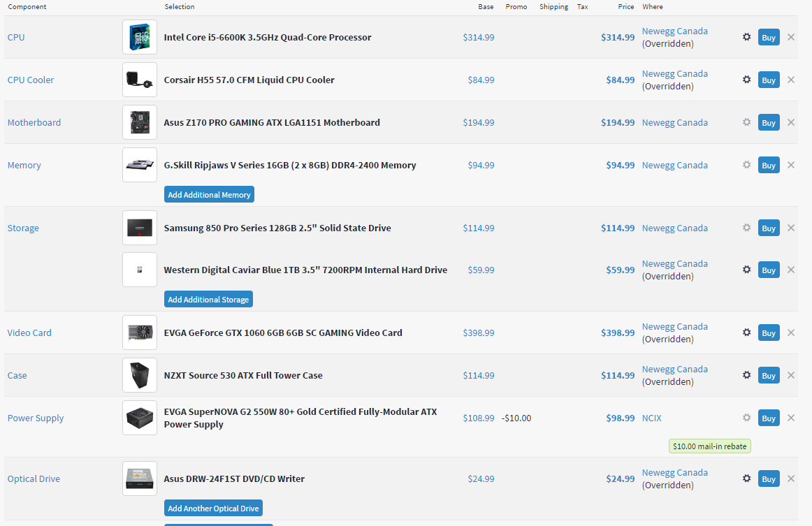Screen dimensions: 812x526
Task: Buy the G.Skill Ripjaws V memory
Action: pos(769,165)
